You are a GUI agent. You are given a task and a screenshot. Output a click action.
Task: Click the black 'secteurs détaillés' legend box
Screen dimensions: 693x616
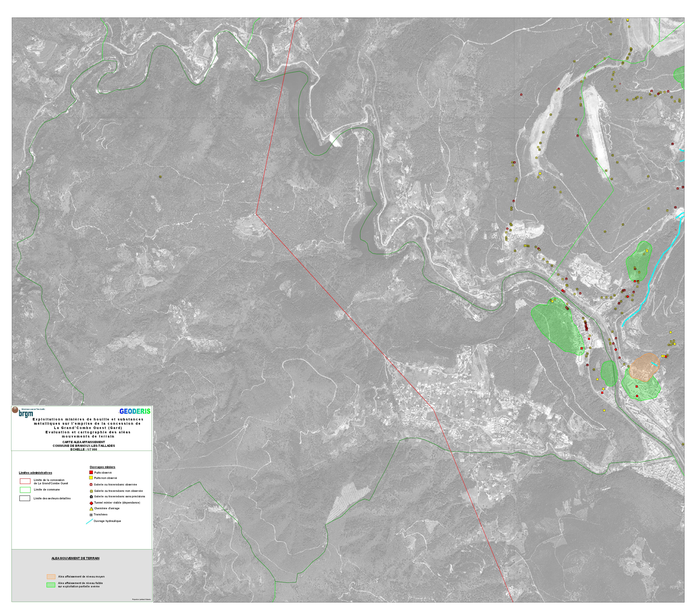point(25,498)
